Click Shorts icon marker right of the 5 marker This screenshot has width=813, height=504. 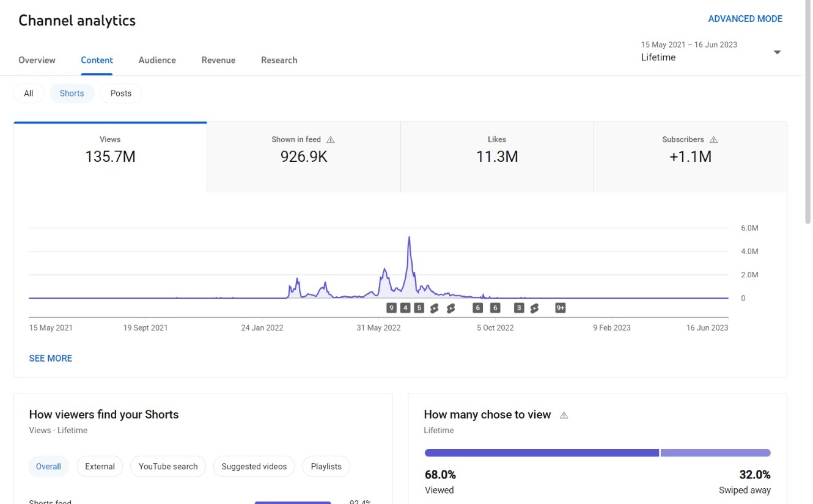click(434, 308)
